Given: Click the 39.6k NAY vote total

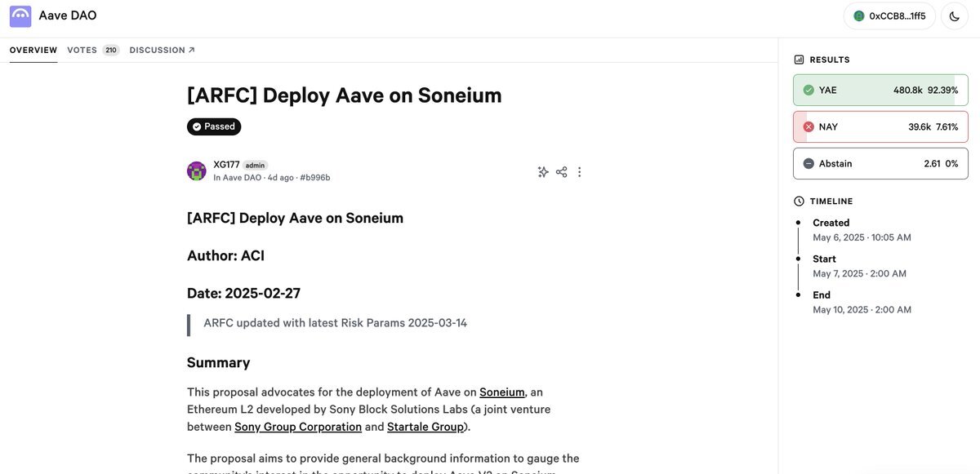Looking at the screenshot, I should 920,127.
